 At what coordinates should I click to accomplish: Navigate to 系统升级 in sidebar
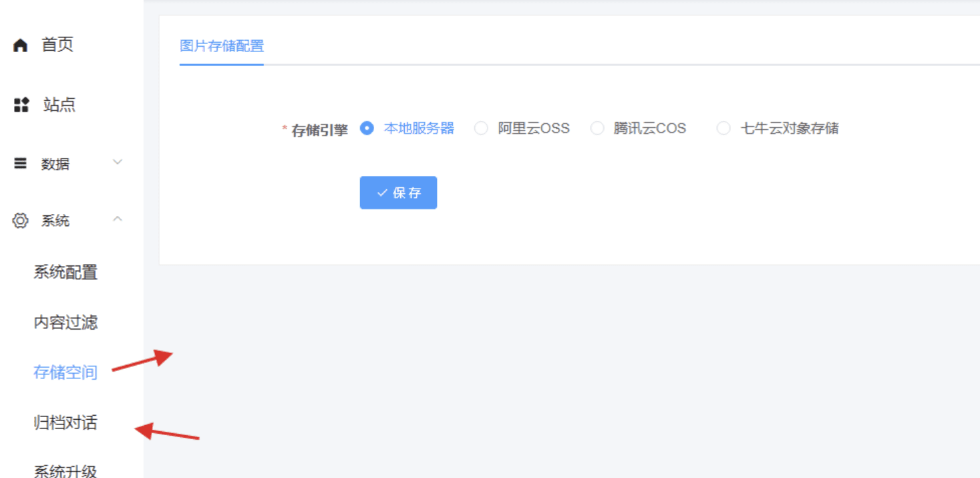point(65,471)
